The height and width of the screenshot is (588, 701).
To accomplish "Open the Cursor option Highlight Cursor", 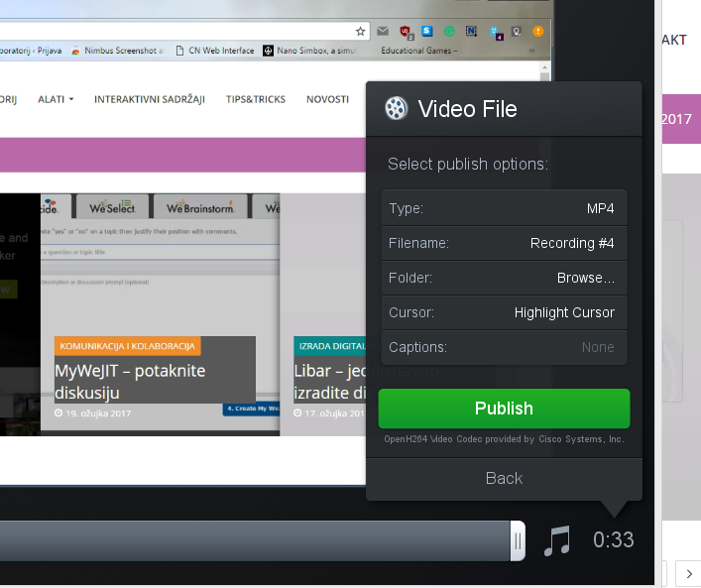I will pos(504,312).
